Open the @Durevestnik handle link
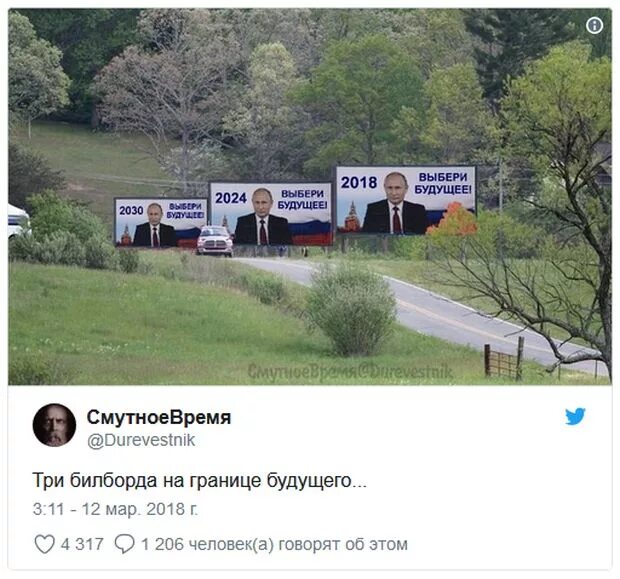This screenshot has width=620, height=579. pos(141,440)
